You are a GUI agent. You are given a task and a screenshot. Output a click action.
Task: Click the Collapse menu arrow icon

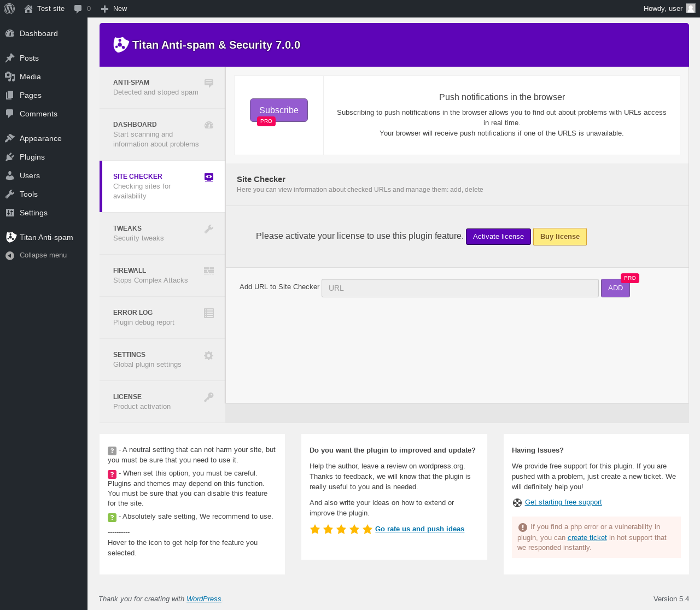pos(10,255)
